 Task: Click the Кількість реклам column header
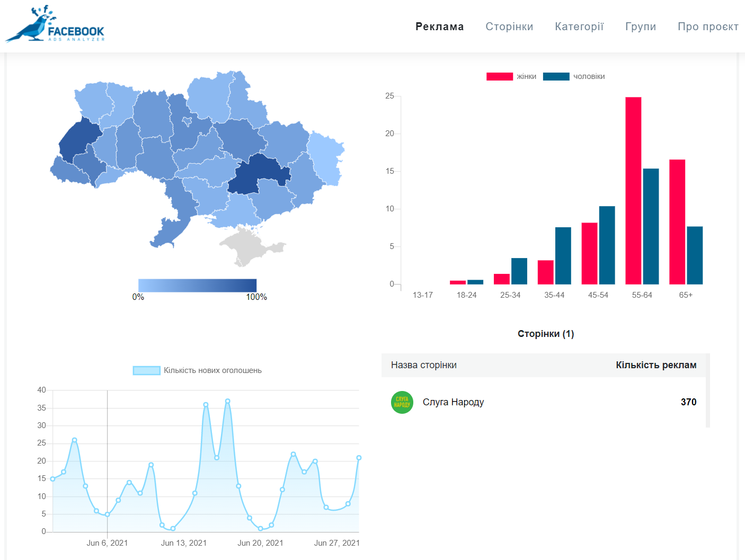[655, 365]
